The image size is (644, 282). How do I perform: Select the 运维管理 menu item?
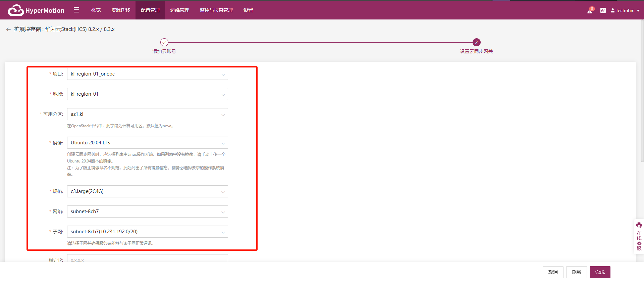tap(180, 10)
